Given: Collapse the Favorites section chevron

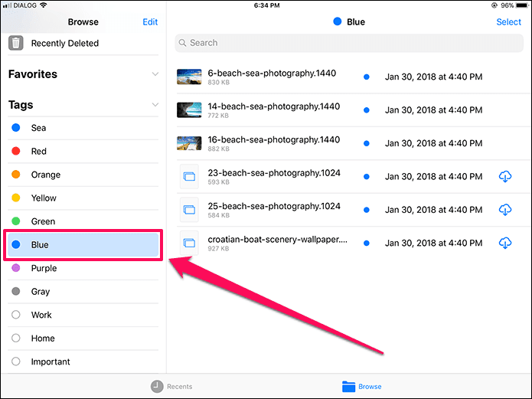Looking at the screenshot, I should click(155, 74).
